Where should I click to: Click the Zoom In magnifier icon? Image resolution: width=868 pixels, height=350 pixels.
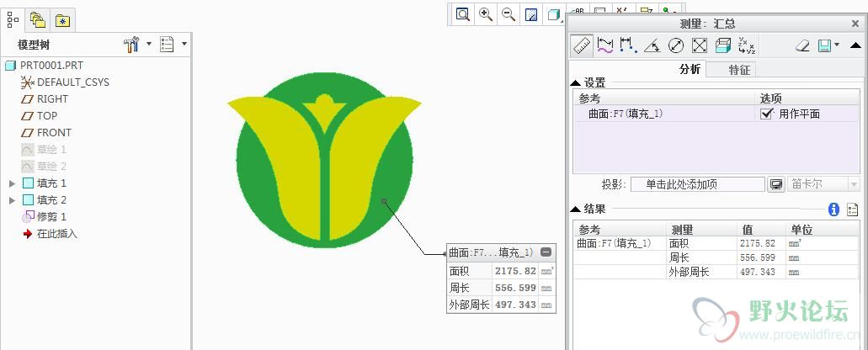(x=486, y=14)
